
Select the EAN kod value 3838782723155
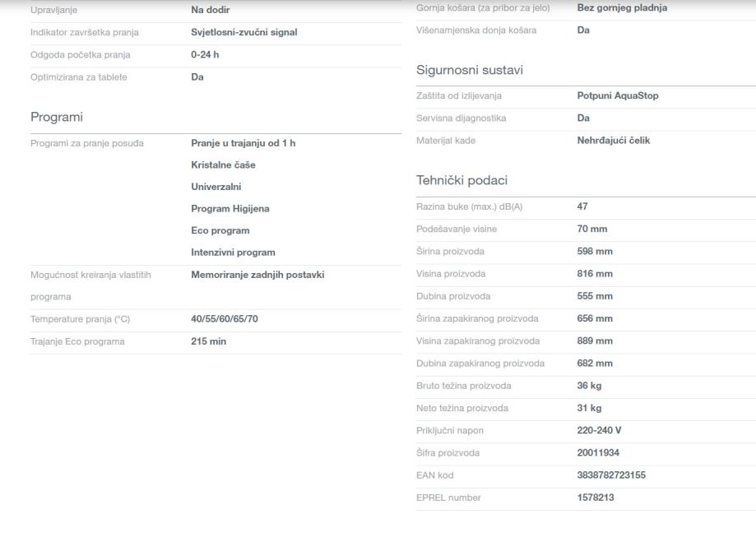pos(611,475)
